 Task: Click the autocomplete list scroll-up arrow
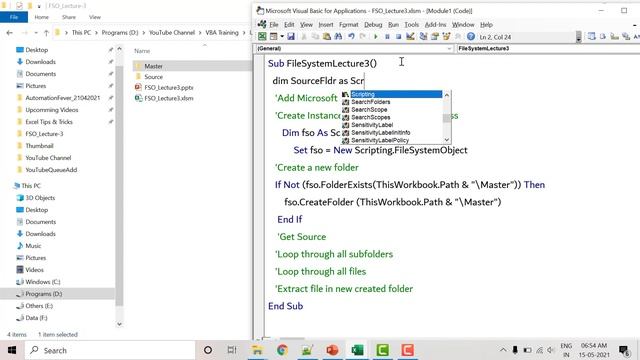coord(447,95)
